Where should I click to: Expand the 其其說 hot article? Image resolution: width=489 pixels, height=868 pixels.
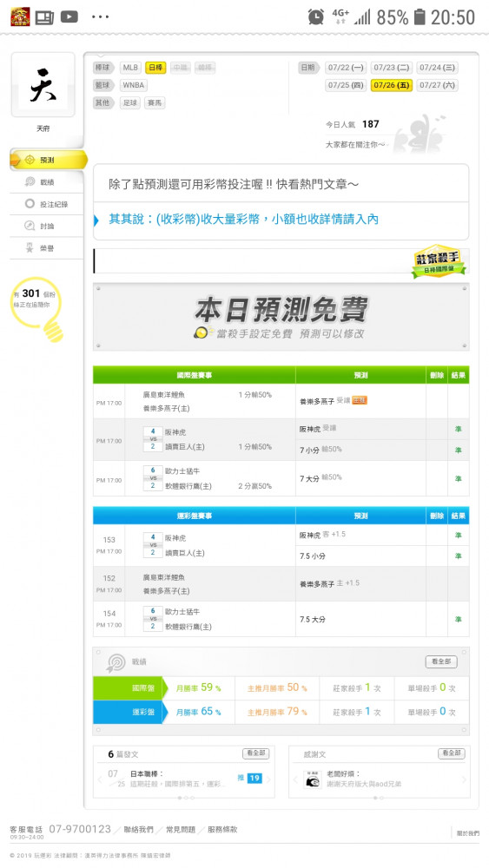click(x=243, y=220)
